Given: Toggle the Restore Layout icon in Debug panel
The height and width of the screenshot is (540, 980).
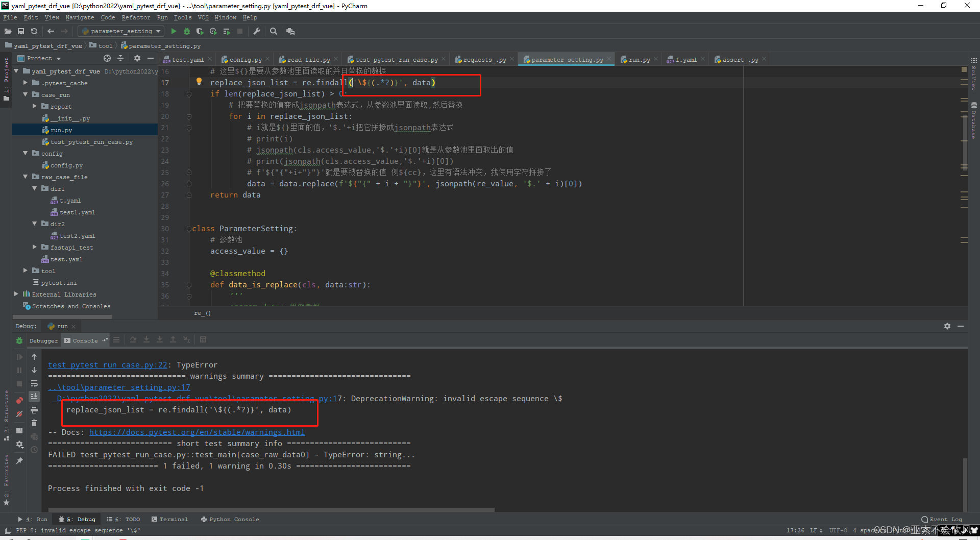Looking at the screenshot, I should coord(19,431).
